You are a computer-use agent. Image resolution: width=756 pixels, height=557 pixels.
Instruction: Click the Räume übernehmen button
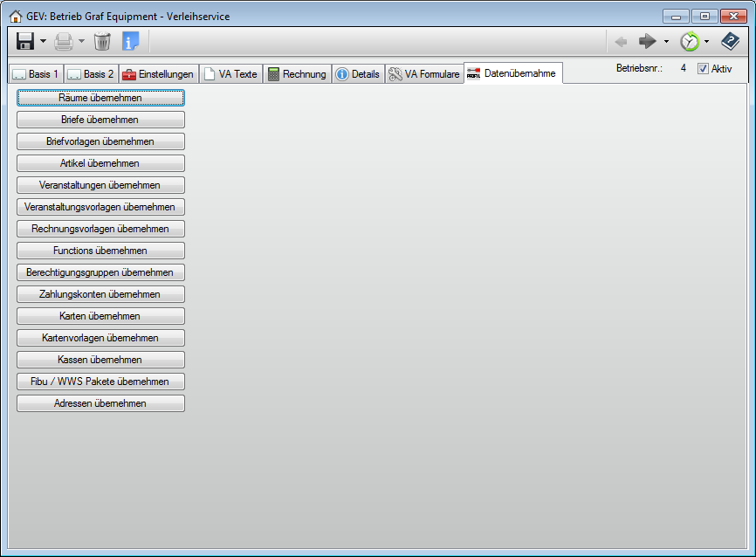[100, 98]
